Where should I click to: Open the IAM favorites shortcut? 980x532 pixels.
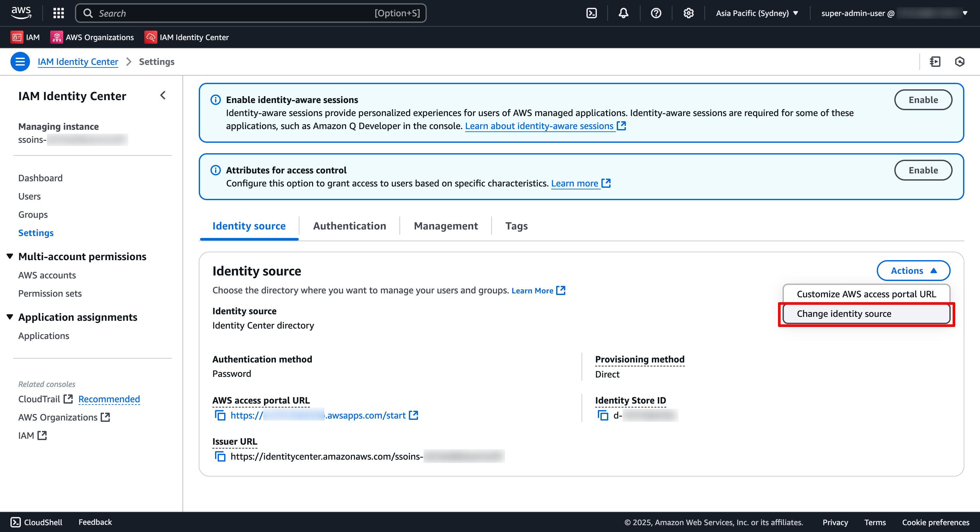coord(25,37)
